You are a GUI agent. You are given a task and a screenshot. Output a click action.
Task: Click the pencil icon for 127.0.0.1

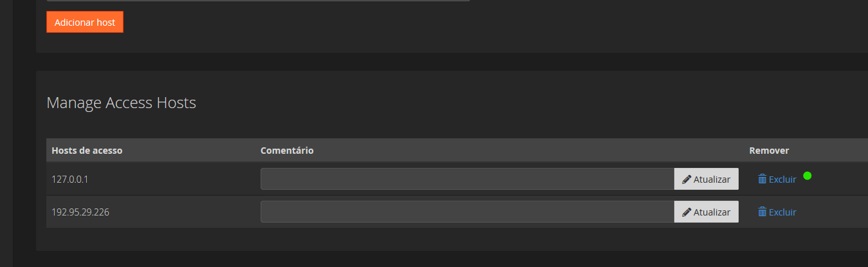click(687, 180)
